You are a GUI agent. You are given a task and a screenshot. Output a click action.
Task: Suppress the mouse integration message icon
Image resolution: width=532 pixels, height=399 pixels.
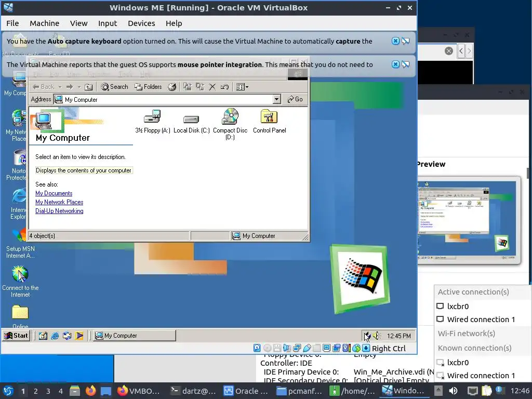406,64
